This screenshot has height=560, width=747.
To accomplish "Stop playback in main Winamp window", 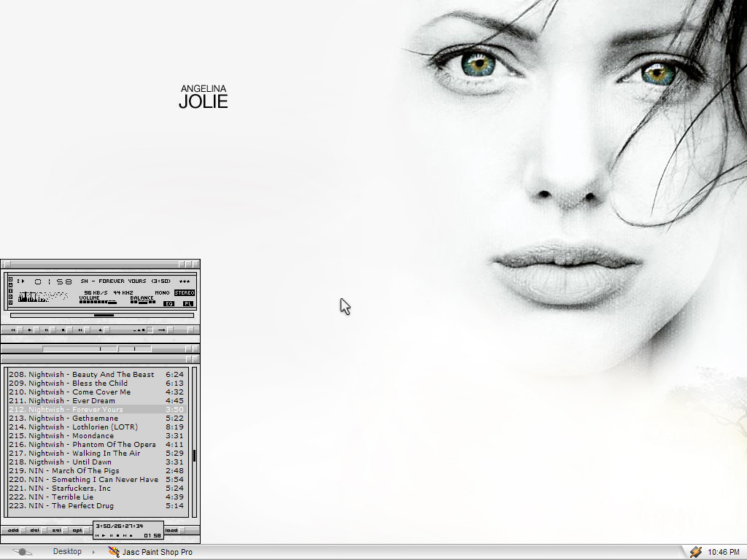I will [x=66, y=330].
